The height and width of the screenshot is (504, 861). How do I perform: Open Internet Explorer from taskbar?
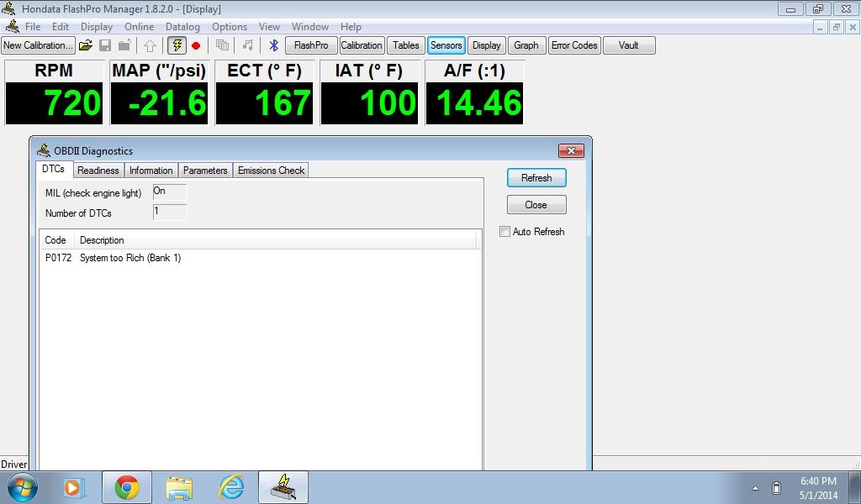click(231, 487)
